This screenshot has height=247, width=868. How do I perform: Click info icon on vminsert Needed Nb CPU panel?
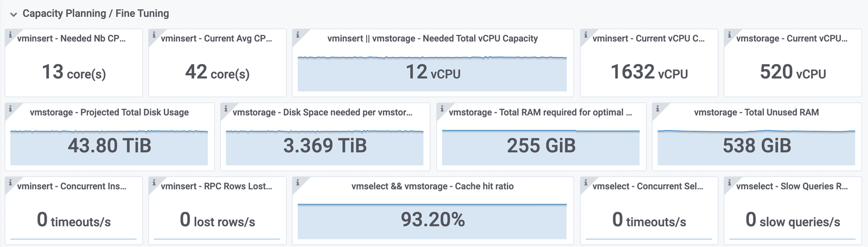[10, 35]
